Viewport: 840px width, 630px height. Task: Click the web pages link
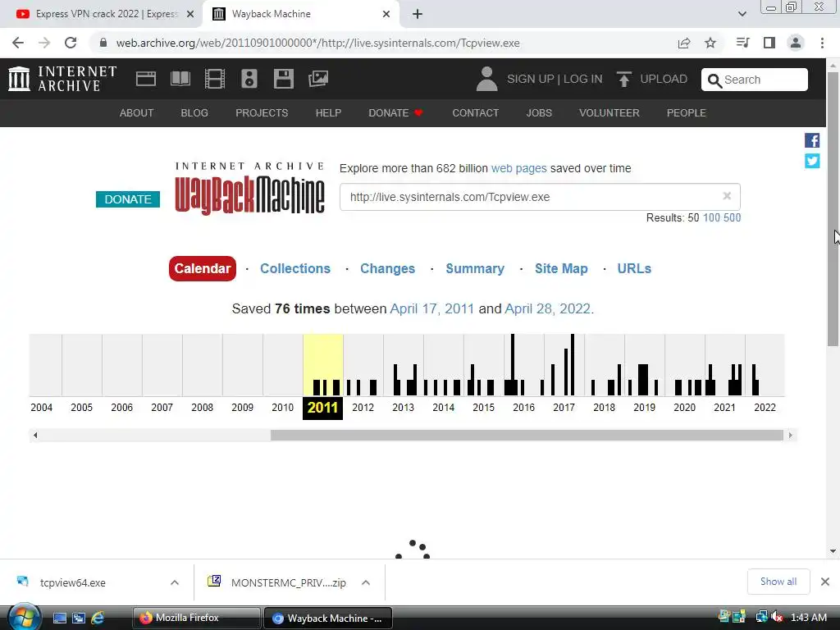pos(518,168)
